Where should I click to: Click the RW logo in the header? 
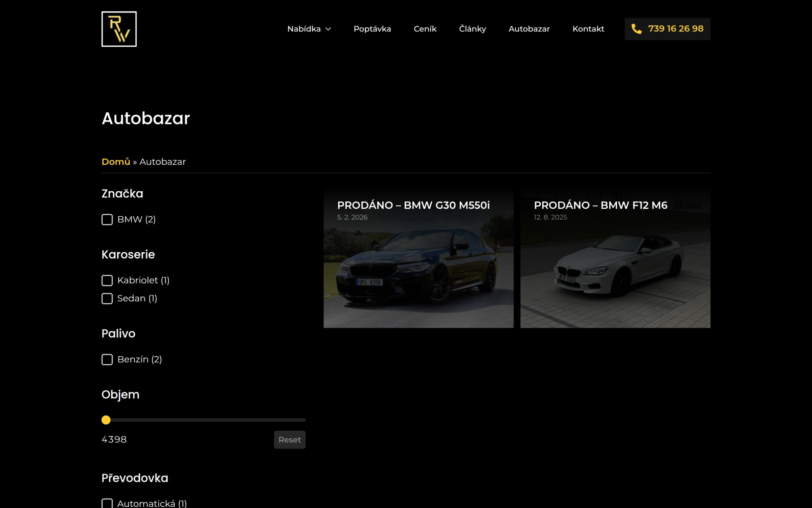(119, 29)
